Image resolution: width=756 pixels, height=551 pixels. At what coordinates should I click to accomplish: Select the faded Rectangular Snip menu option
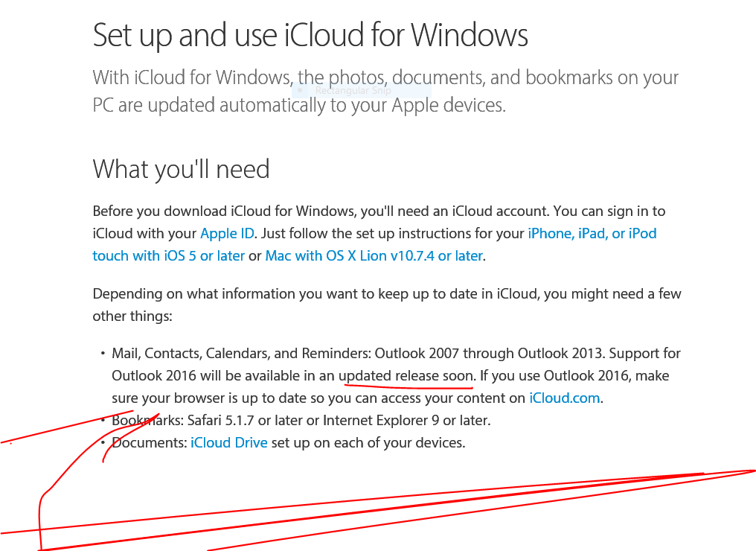point(354,91)
